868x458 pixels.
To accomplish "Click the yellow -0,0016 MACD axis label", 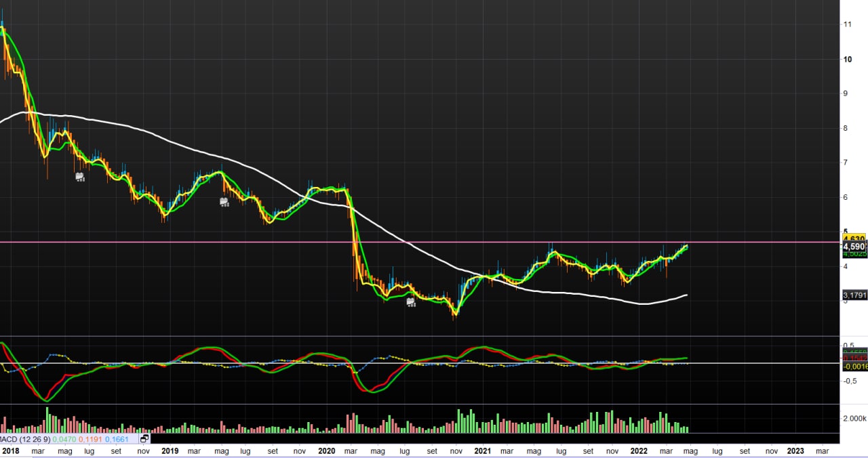I will coord(854,367).
